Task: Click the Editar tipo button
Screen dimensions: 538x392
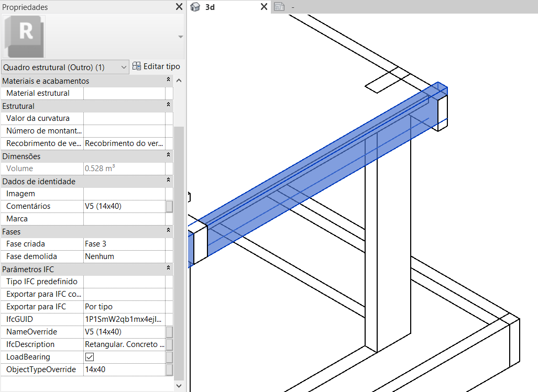Action: coord(157,66)
